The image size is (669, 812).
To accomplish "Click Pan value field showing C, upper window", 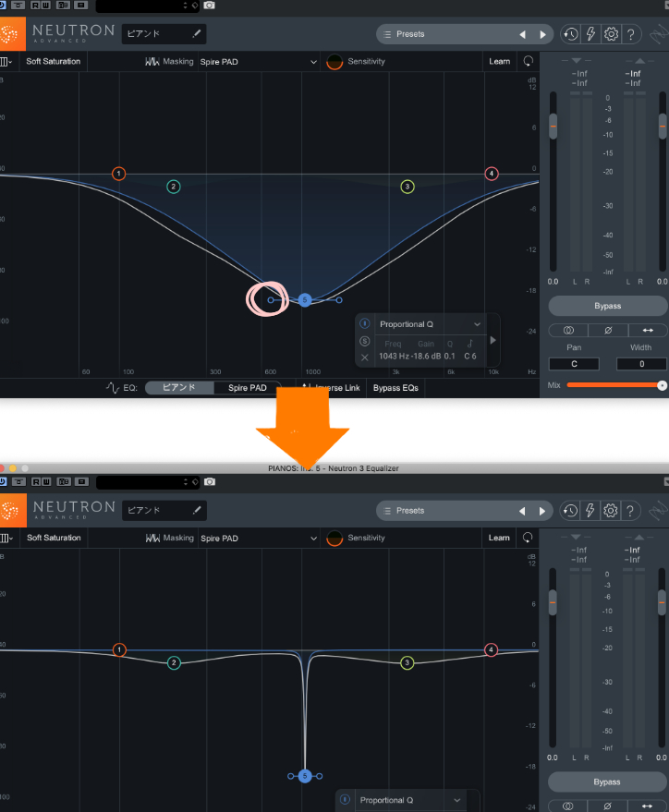I will coord(574,364).
